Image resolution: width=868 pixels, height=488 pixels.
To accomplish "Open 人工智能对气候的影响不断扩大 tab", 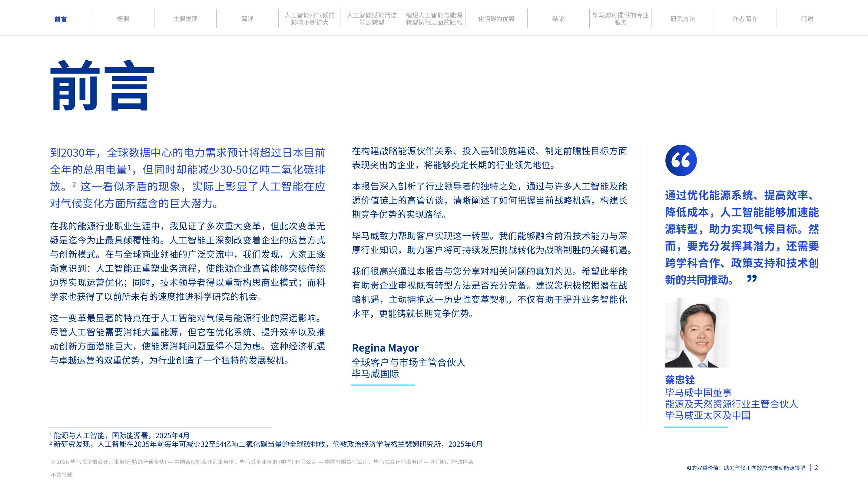I will [x=310, y=19].
